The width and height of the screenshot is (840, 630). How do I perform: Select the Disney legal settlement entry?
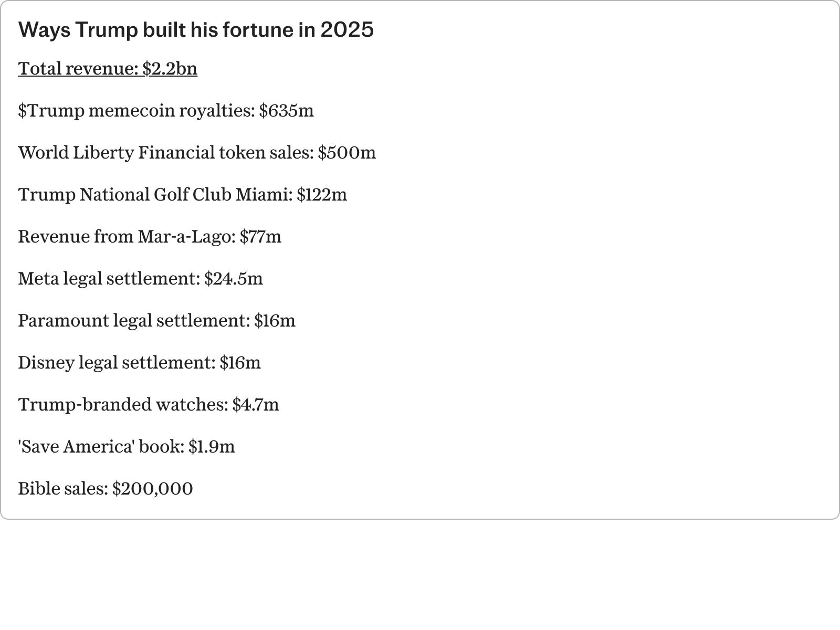point(139,363)
